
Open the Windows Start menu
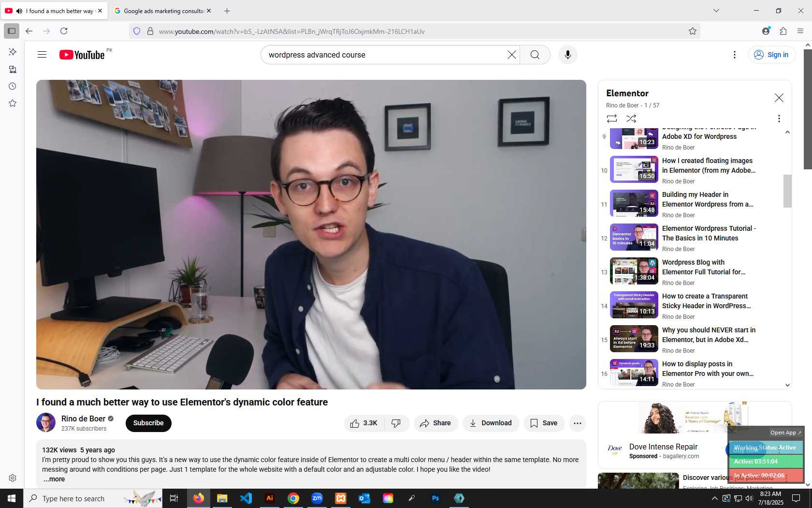(x=12, y=498)
